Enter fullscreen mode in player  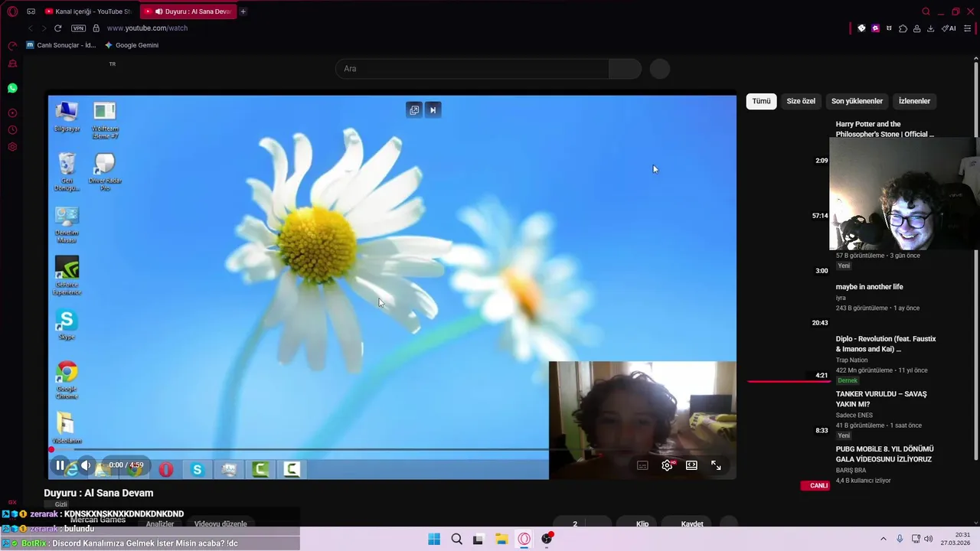716,465
